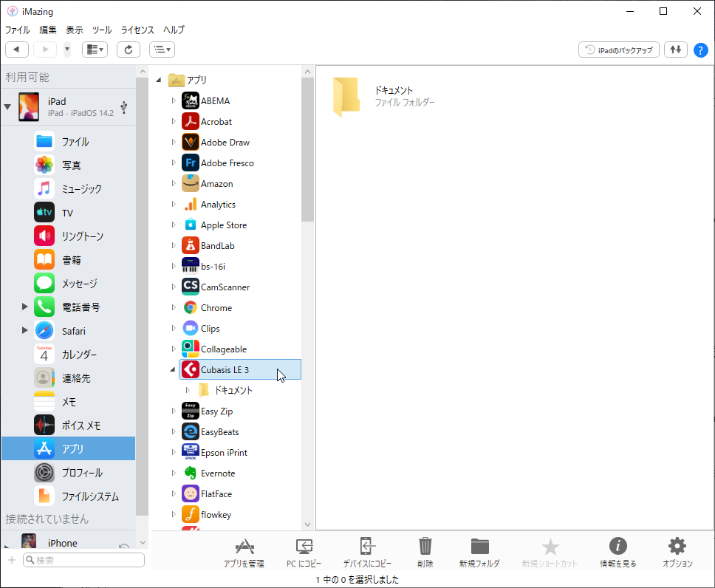
Task: Open the ファイル menu
Action: 17,30
